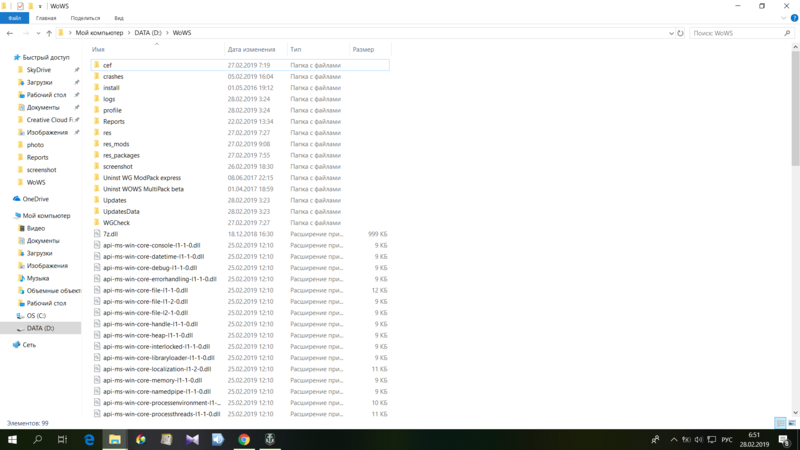Open Visual Studio from taskbar

pyautogui.click(x=192, y=439)
